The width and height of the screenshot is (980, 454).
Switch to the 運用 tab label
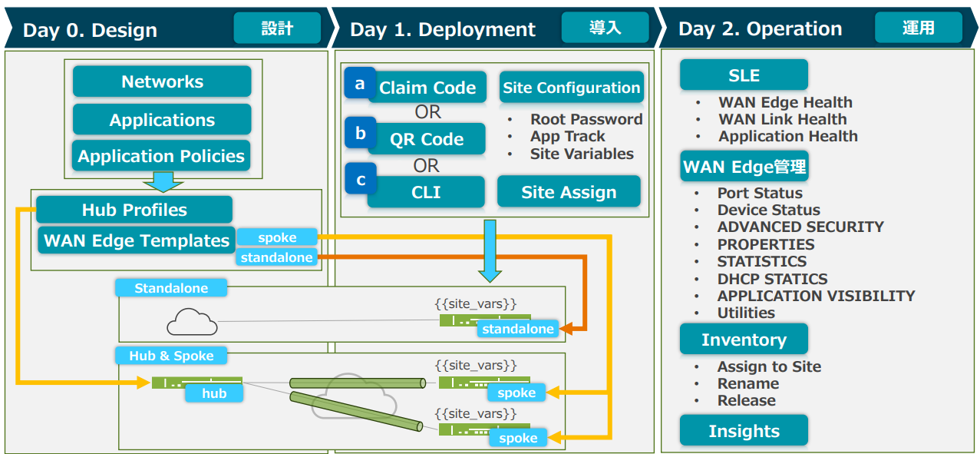point(918,28)
